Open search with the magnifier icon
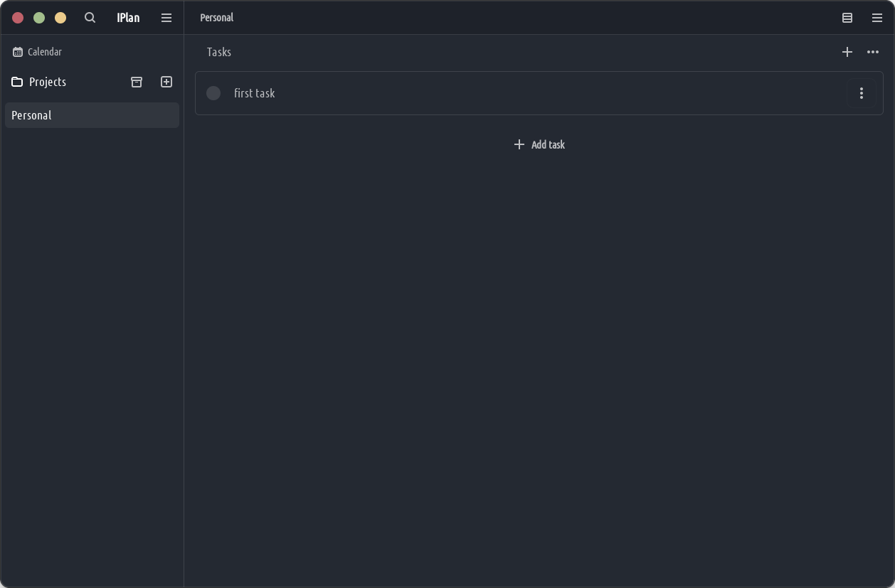 pos(90,18)
